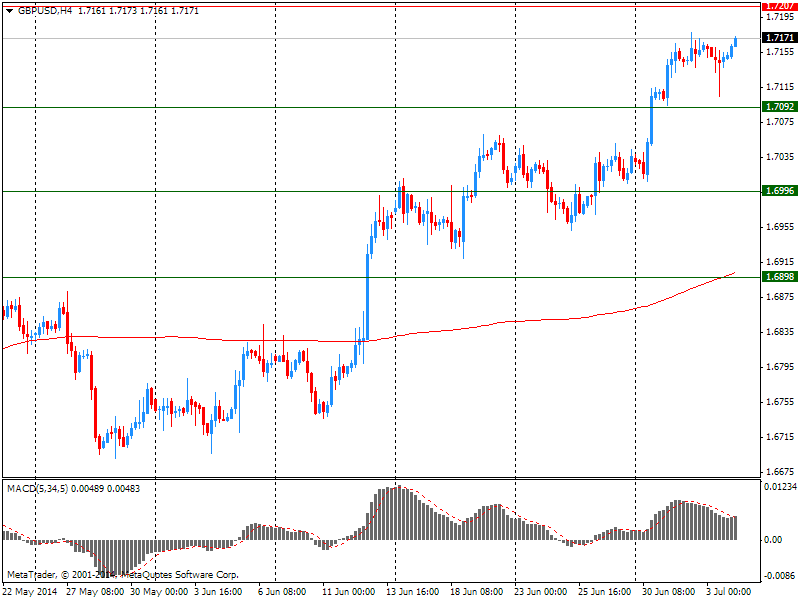Click the 3 Jul 00:00 time label
Image resolution: width=800 pixels, height=600 pixels.
[729, 592]
